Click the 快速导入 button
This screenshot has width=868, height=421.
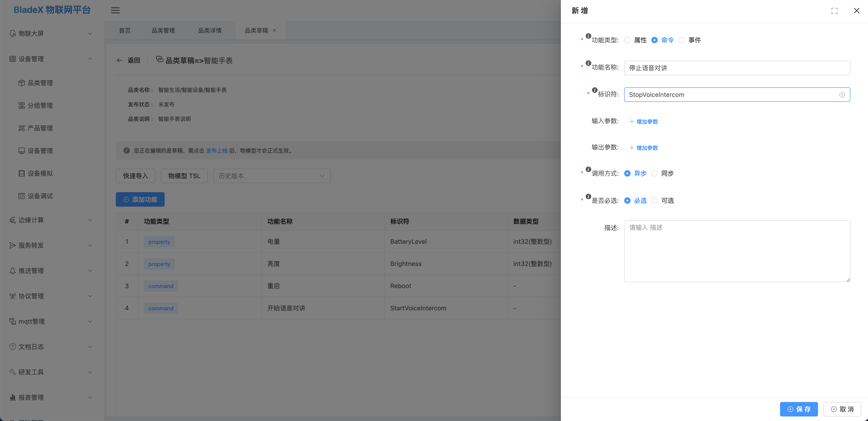click(x=135, y=176)
